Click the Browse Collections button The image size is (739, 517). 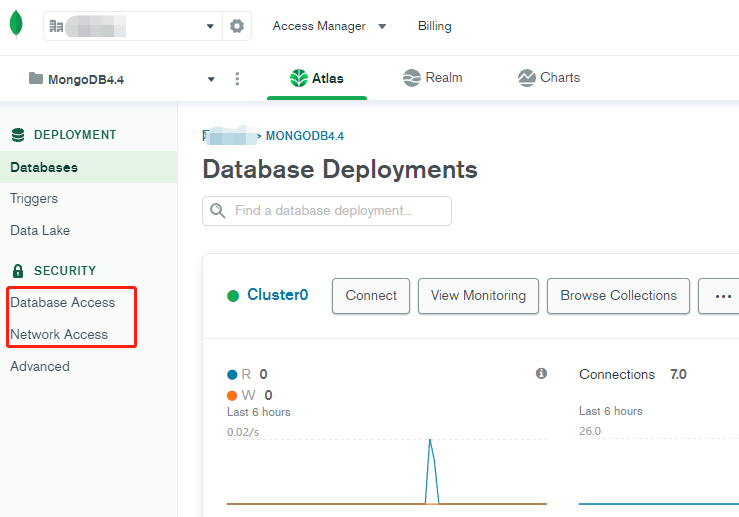coord(618,296)
